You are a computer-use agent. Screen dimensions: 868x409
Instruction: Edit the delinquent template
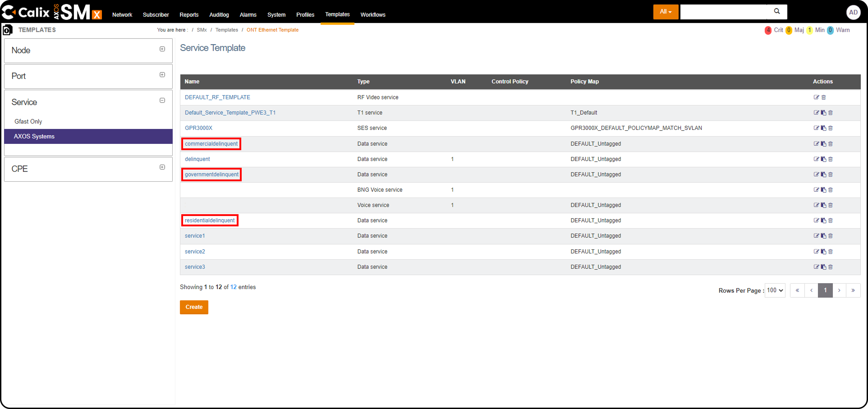click(816, 159)
